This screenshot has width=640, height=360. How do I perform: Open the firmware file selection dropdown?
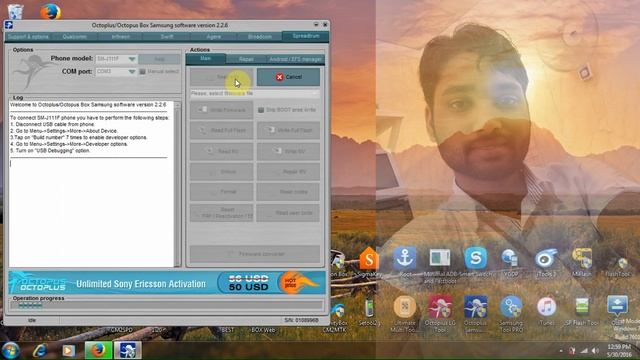255,93
